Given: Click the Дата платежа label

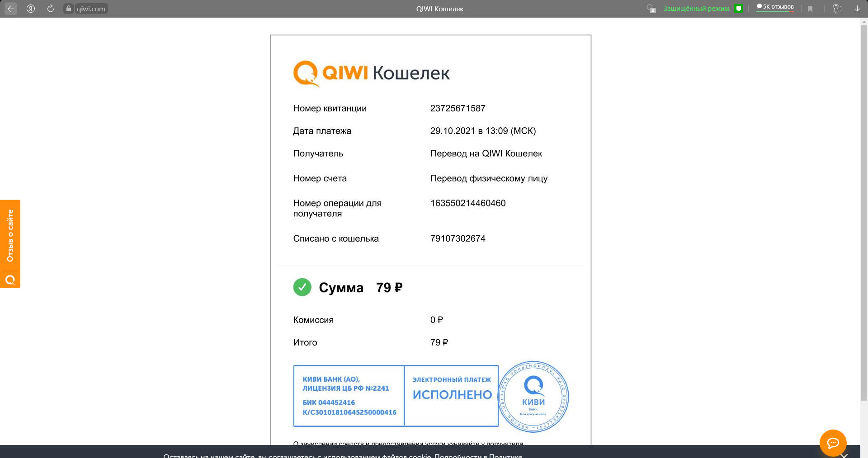Looking at the screenshot, I should coord(322,131).
